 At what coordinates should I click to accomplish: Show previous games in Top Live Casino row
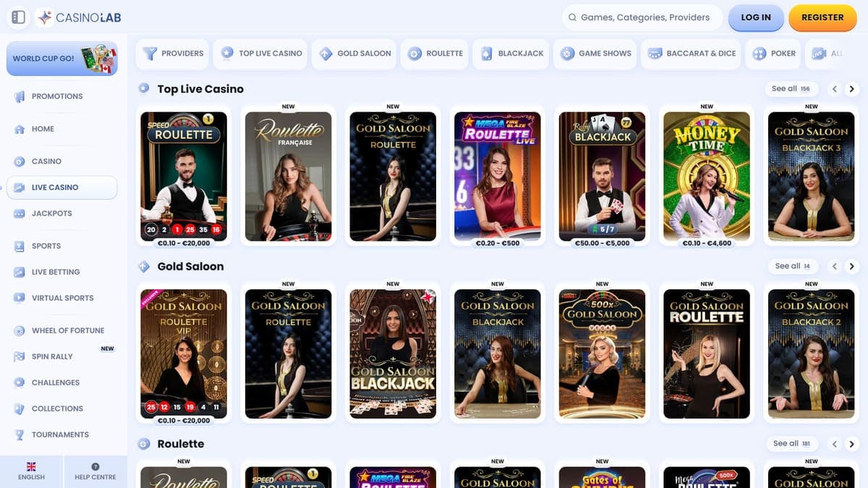tap(834, 89)
